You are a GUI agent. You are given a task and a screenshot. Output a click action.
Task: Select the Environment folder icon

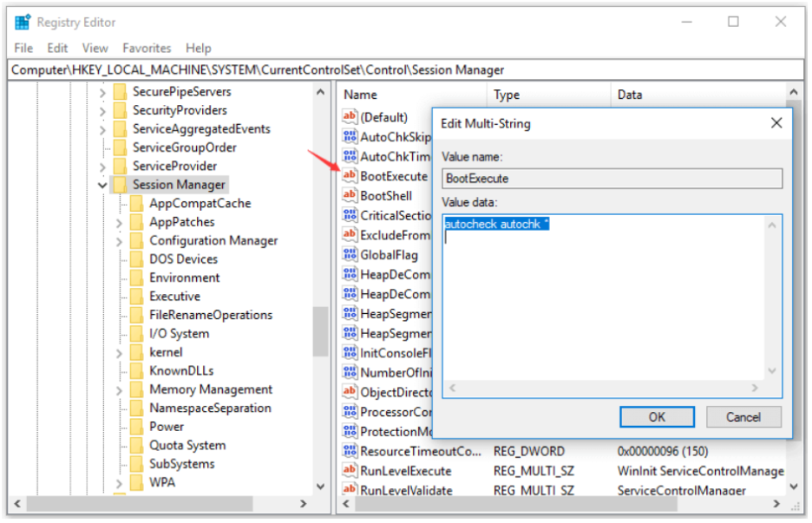137,278
